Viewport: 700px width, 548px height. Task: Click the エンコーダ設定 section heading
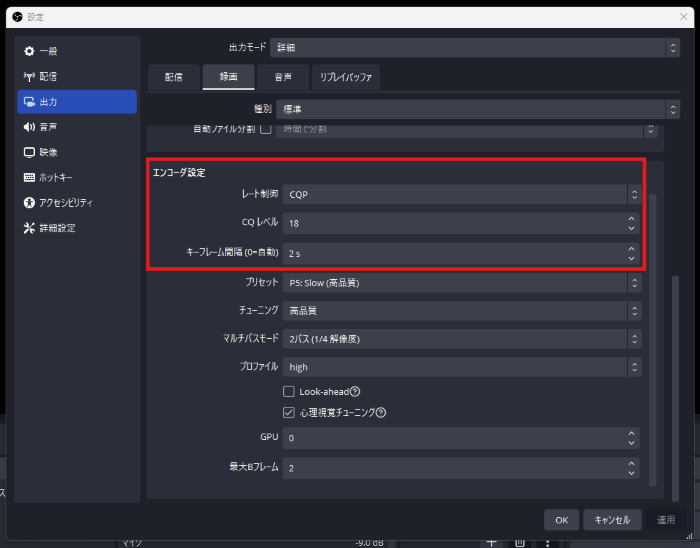[179, 173]
